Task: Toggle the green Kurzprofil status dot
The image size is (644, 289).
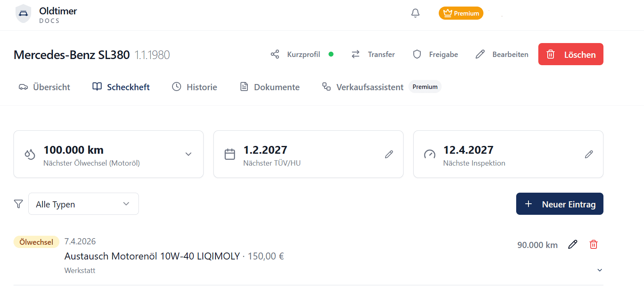Action: (331, 54)
